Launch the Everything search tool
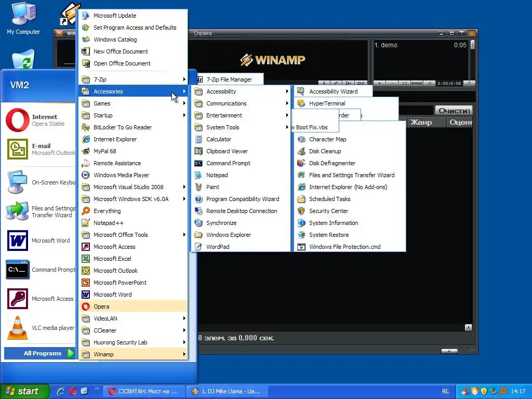 pyautogui.click(x=133, y=211)
